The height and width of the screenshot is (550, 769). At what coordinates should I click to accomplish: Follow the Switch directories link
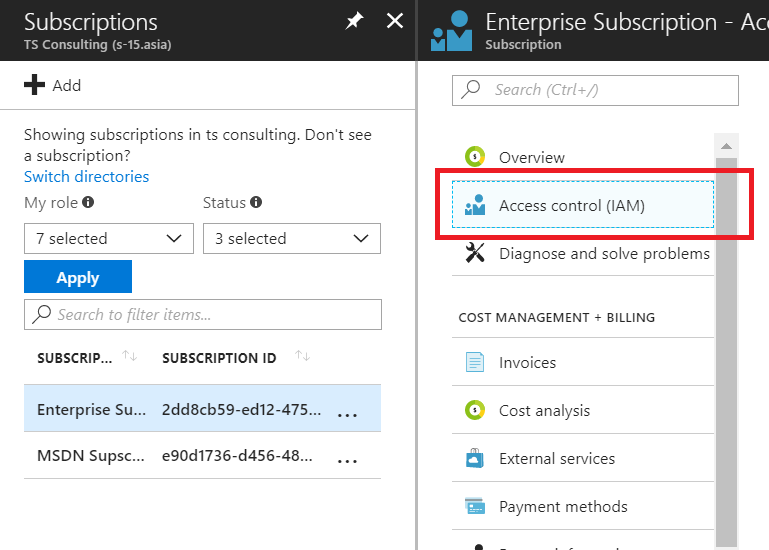pyautogui.click(x=87, y=177)
